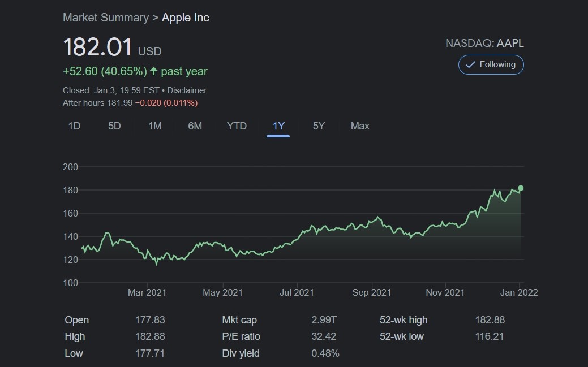Screen dimensions: 588x367
Task: Click the USD currency label
Action: 149,51
